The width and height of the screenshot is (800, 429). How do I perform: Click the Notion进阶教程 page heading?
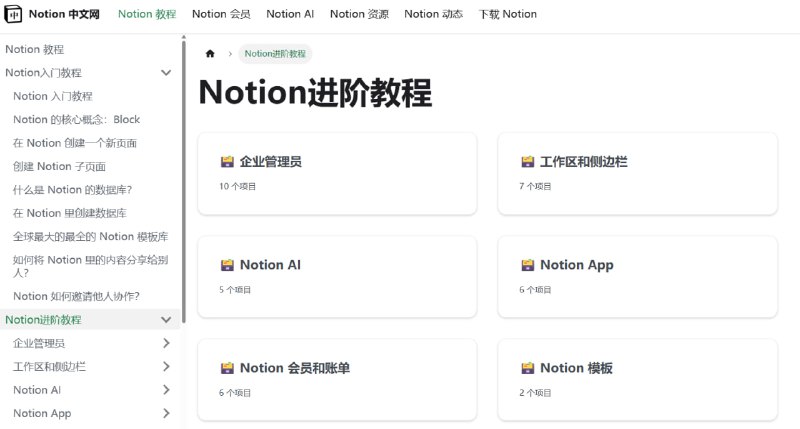point(315,93)
